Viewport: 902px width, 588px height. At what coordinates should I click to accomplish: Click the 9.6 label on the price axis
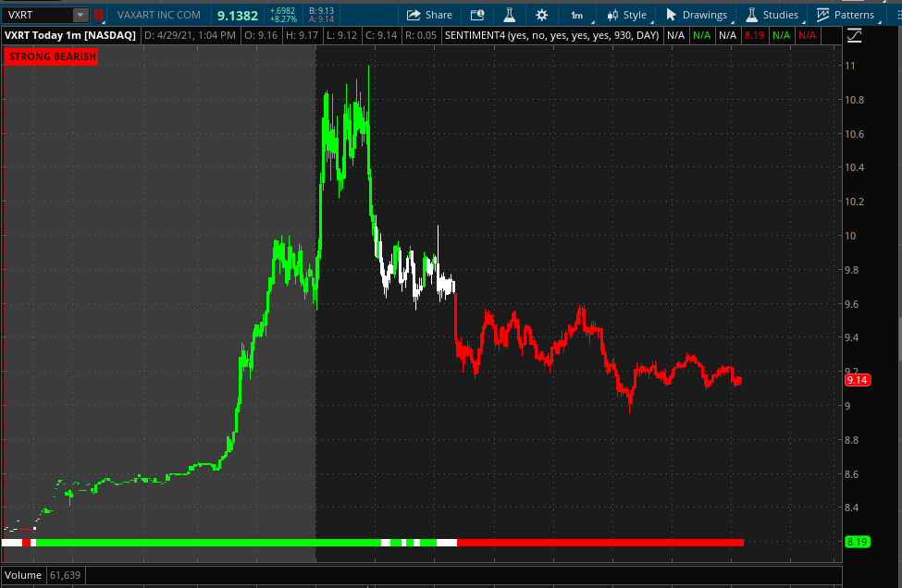pyautogui.click(x=852, y=304)
